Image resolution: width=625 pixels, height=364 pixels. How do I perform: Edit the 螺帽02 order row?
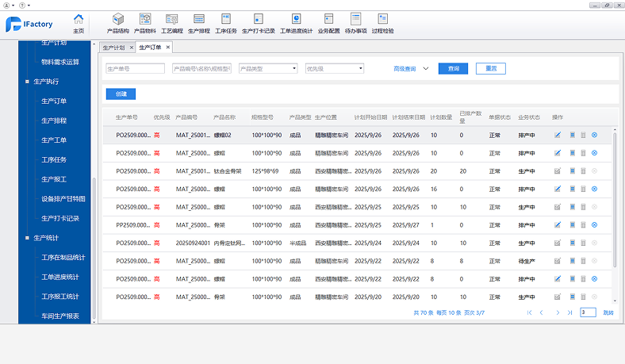(x=558, y=135)
